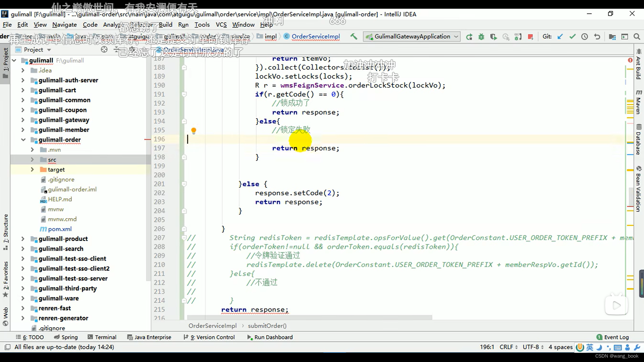Open GulimallGatewayApplication run configuration dropdown
644x362 pixels.
click(x=412, y=37)
